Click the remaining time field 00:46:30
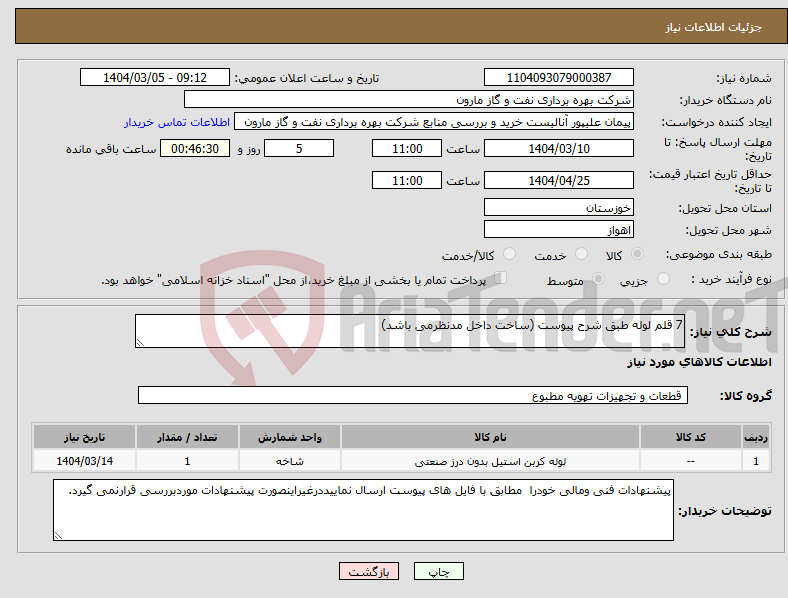The width and height of the screenshot is (788, 598). [195, 149]
